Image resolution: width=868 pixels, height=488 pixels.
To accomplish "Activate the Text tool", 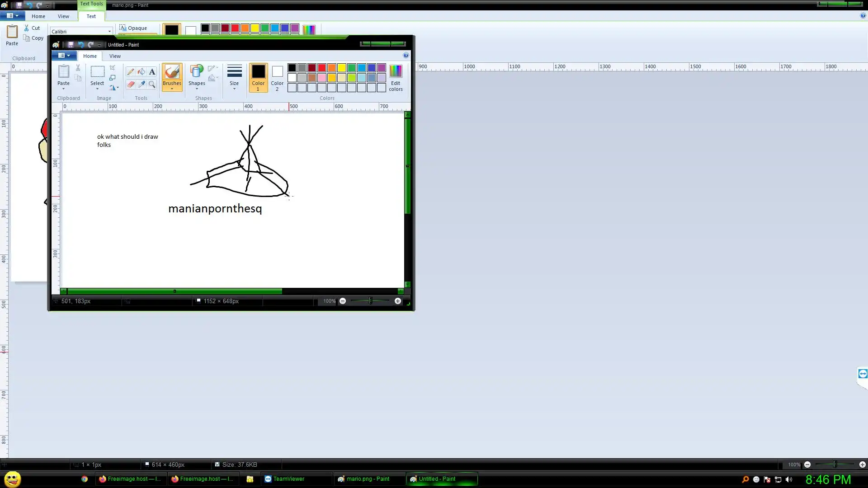I will (x=152, y=71).
